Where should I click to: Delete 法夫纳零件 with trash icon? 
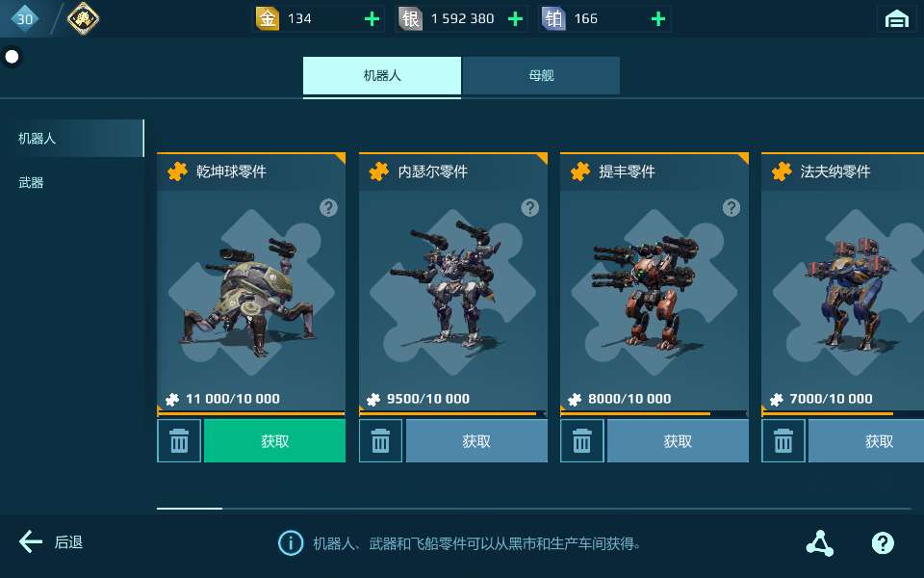[783, 440]
